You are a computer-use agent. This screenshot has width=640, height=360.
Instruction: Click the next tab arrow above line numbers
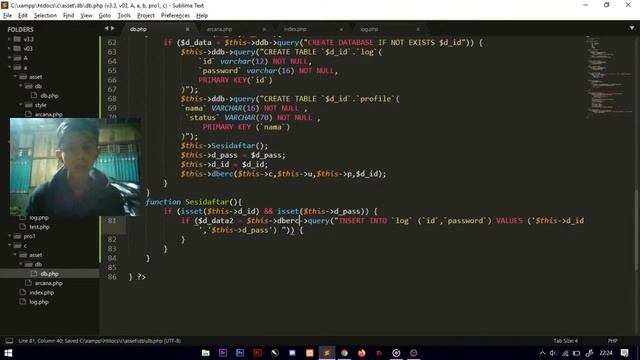pyautogui.click(x=113, y=29)
